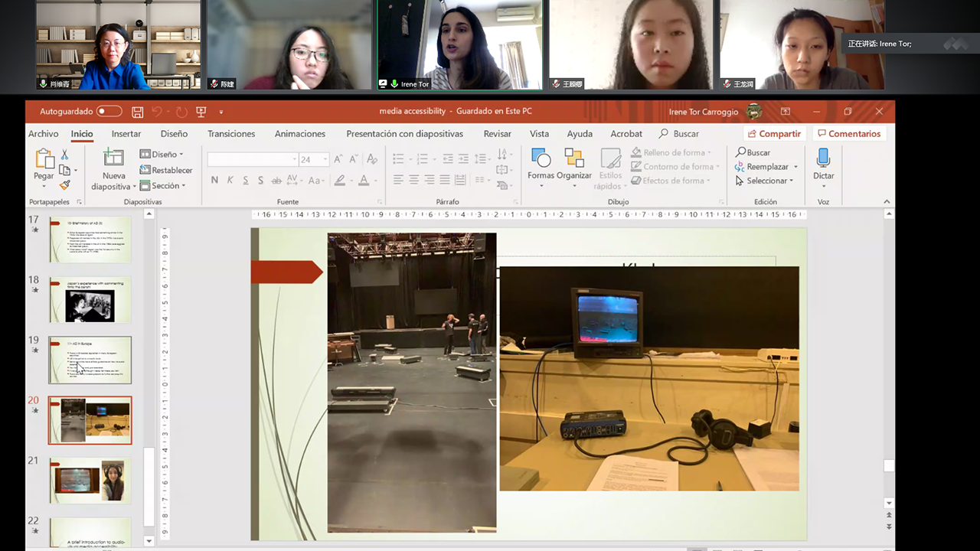Select slide 21 thumbnail
This screenshot has height=551, width=980.
pos(90,480)
